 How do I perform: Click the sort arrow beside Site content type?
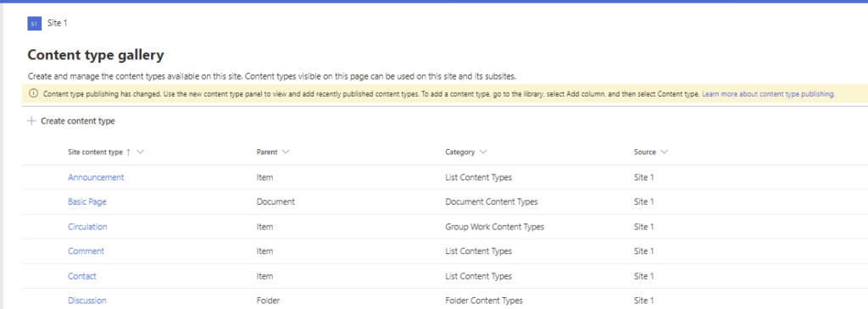(129, 152)
